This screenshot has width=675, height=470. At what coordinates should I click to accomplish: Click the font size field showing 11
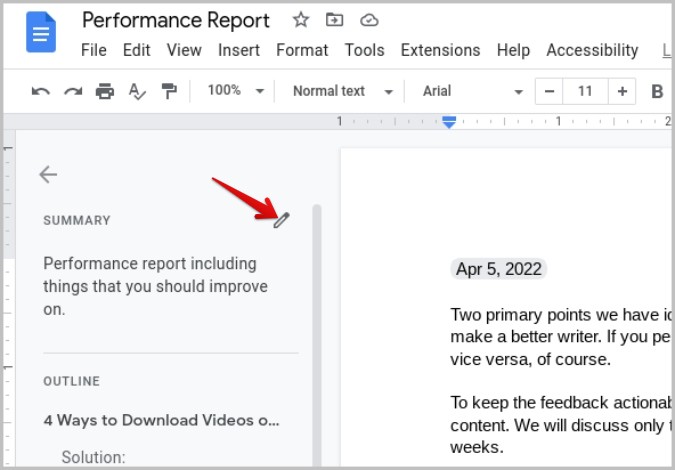click(x=585, y=91)
